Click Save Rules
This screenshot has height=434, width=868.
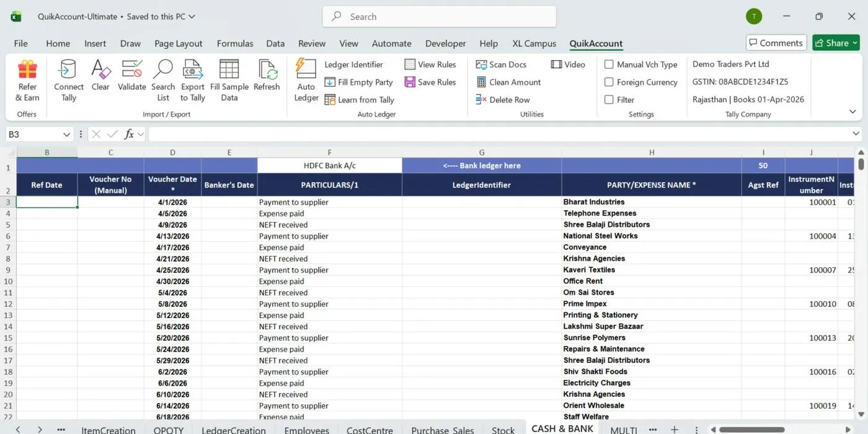click(430, 82)
